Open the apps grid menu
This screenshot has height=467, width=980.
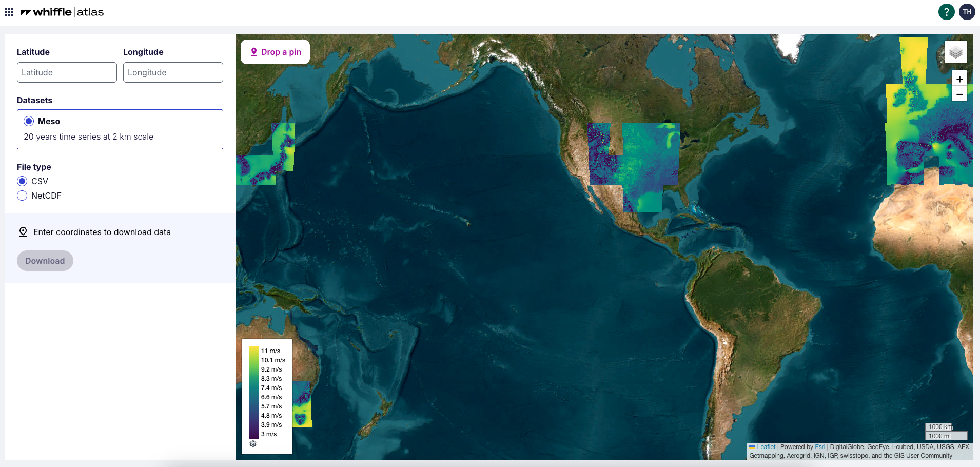(9, 12)
